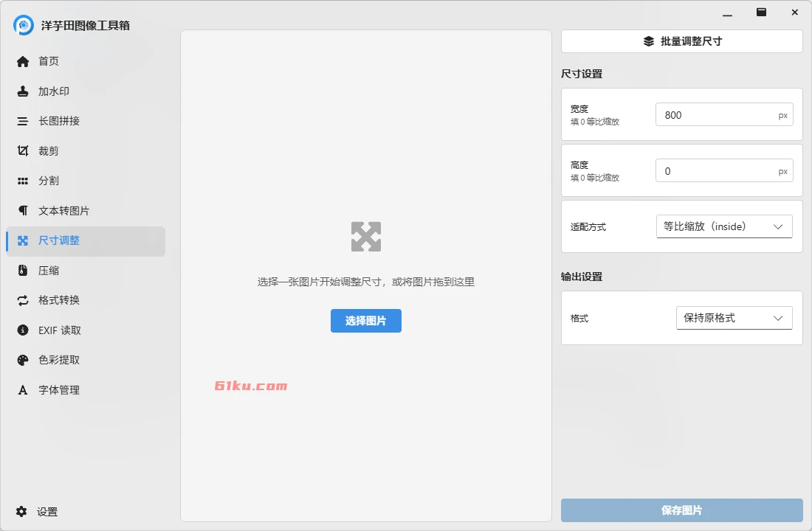Open the 压缩 tool
This screenshot has height=531, width=812.
tap(86, 271)
